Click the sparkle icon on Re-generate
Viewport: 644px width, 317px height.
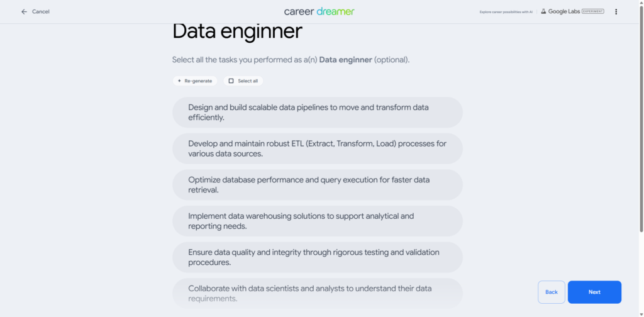tap(179, 81)
